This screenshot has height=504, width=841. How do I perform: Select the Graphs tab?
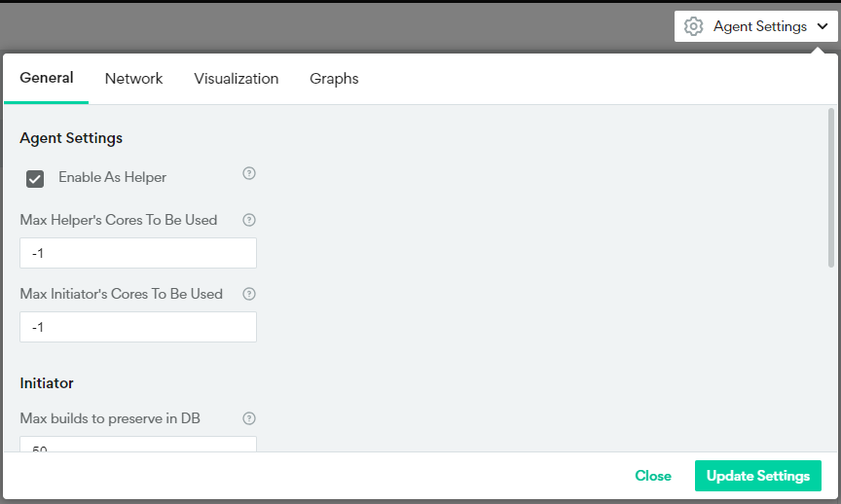pos(334,79)
